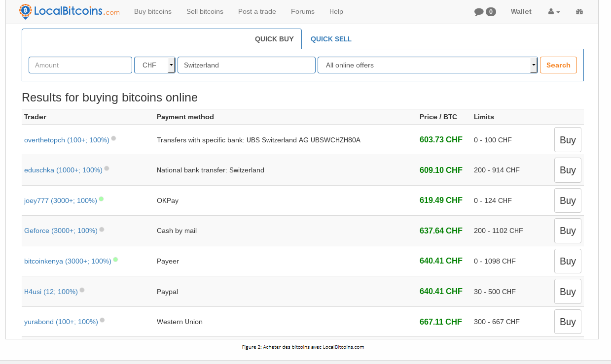The width and height of the screenshot is (611, 364).
Task: Open trader joey777 profile
Action: [61, 200]
